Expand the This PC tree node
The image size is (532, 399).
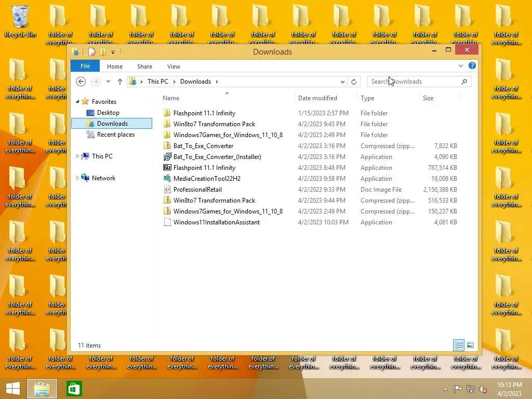pyautogui.click(x=77, y=156)
